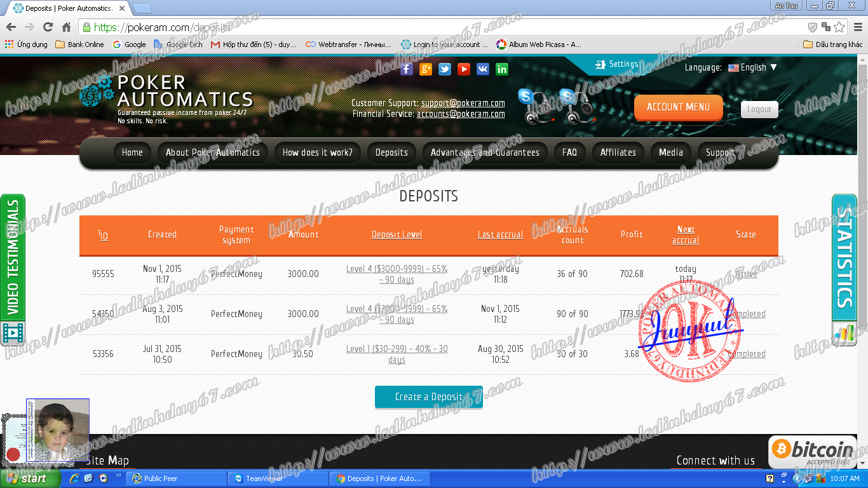868x488 pixels.
Task: Open the YouTube social icon
Action: pyautogui.click(x=464, y=69)
